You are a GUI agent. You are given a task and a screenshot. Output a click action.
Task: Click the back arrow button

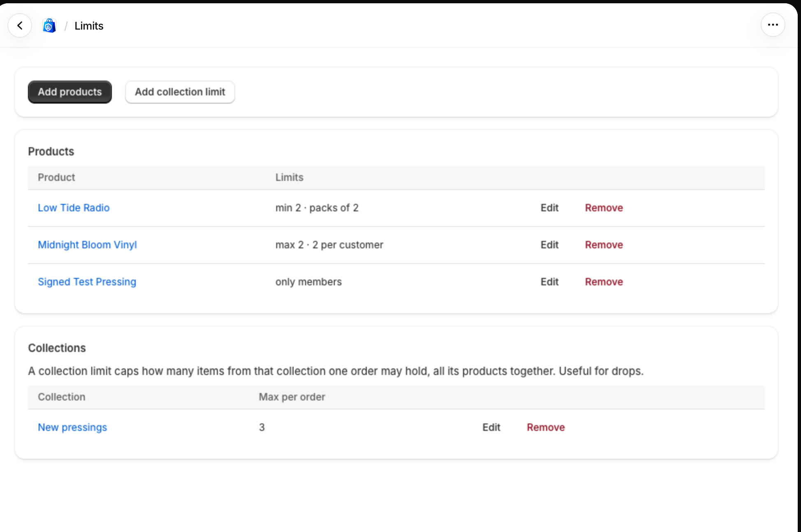pyautogui.click(x=20, y=25)
